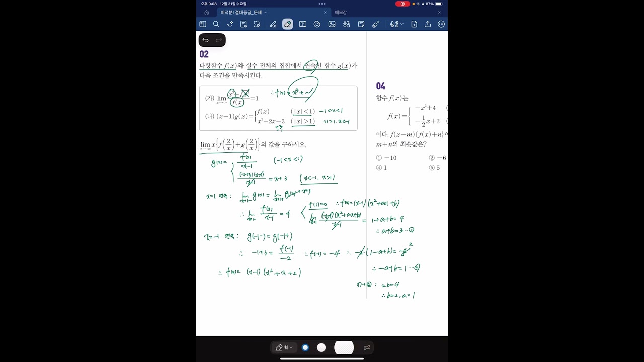This screenshot has height=362, width=644.
Task: Start audio recording with microphone icon
Action: click(x=393, y=24)
